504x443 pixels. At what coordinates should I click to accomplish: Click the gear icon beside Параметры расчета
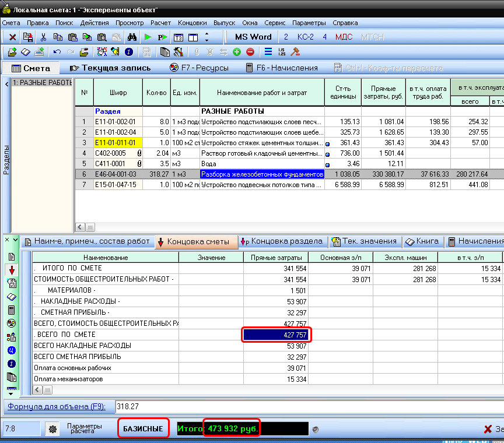point(52,429)
